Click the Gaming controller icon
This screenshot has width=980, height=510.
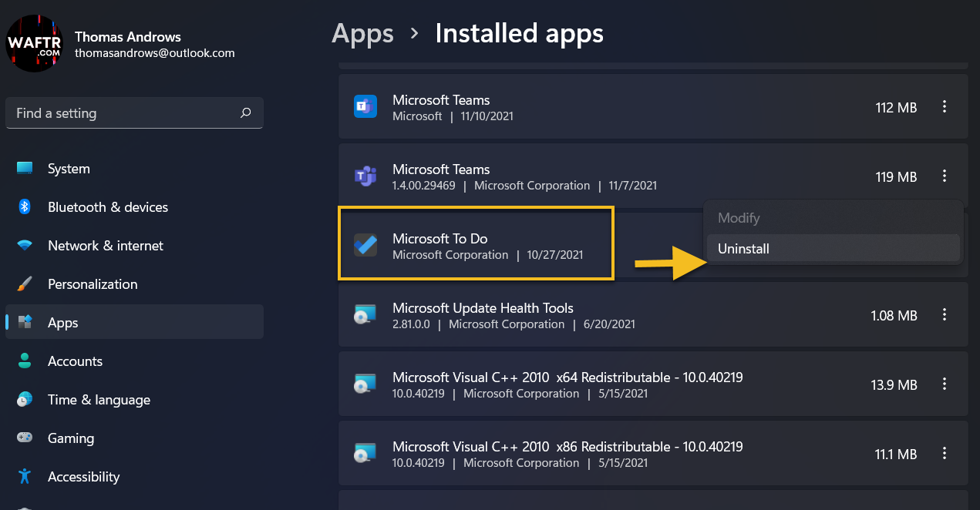click(x=25, y=438)
